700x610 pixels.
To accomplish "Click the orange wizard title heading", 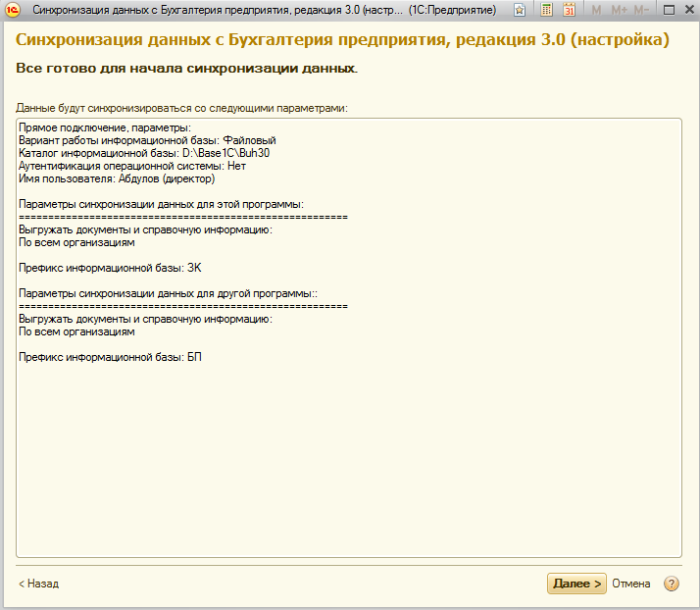I will pyautogui.click(x=342, y=40).
